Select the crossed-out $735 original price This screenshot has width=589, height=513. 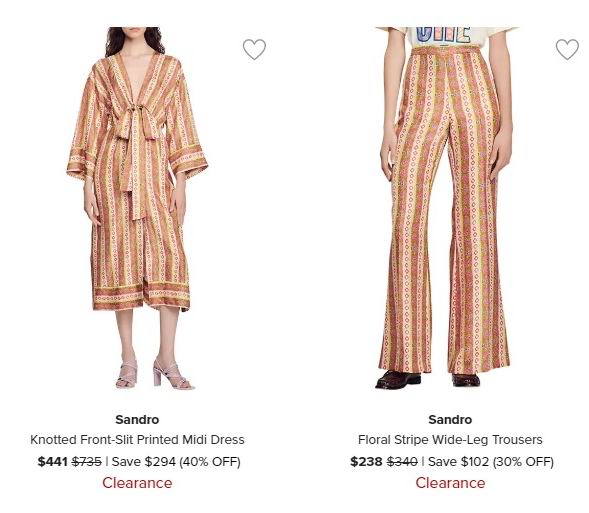tap(86, 462)
